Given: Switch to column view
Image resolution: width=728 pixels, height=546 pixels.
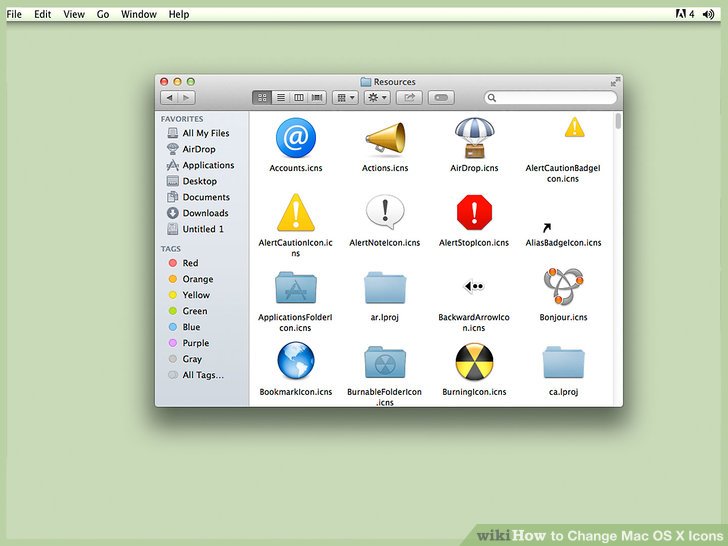Looking at the screenshot, I should (x=299, y=98).
